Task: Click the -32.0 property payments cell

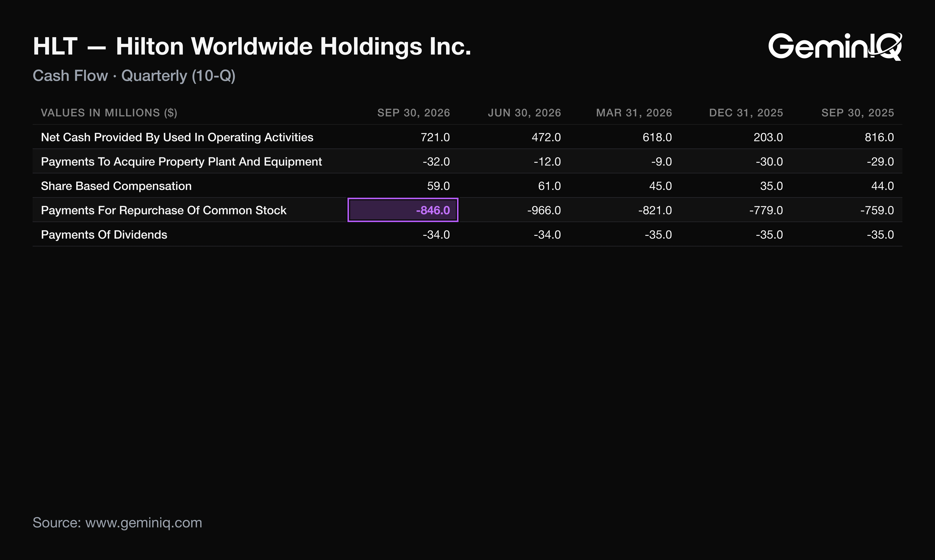Action: (436, 162)
